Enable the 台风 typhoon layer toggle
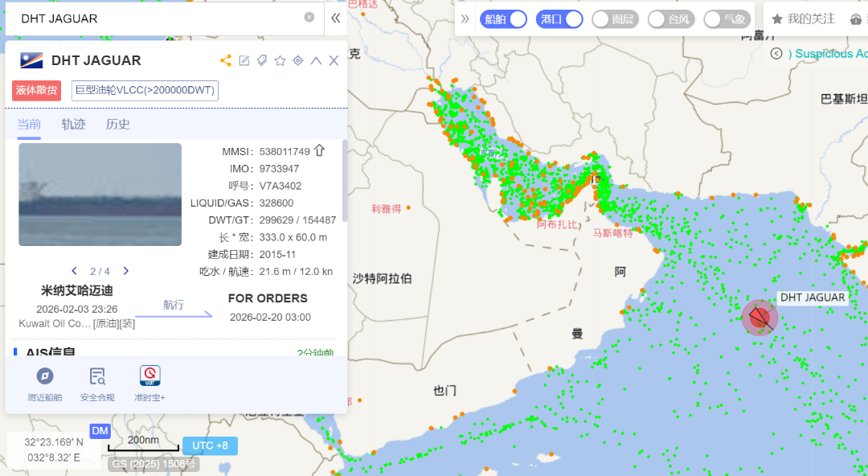Image resolution: width=868 pixels, height=476 pixels. 671,19
